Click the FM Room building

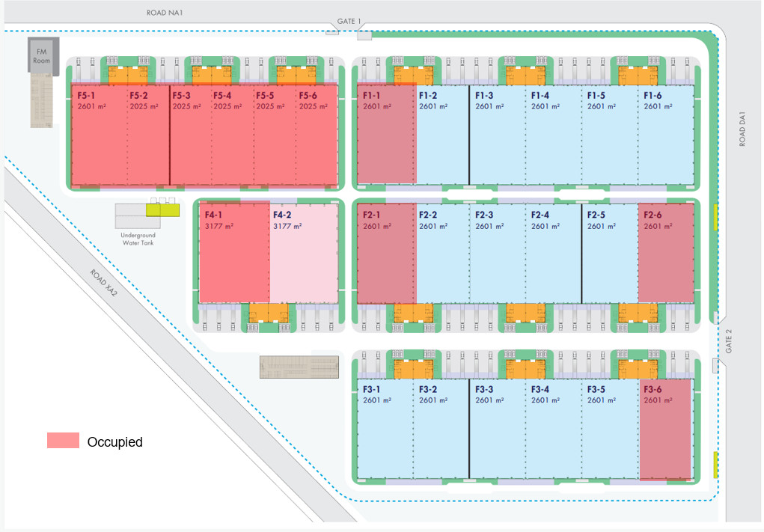click(x=43, y=57)
